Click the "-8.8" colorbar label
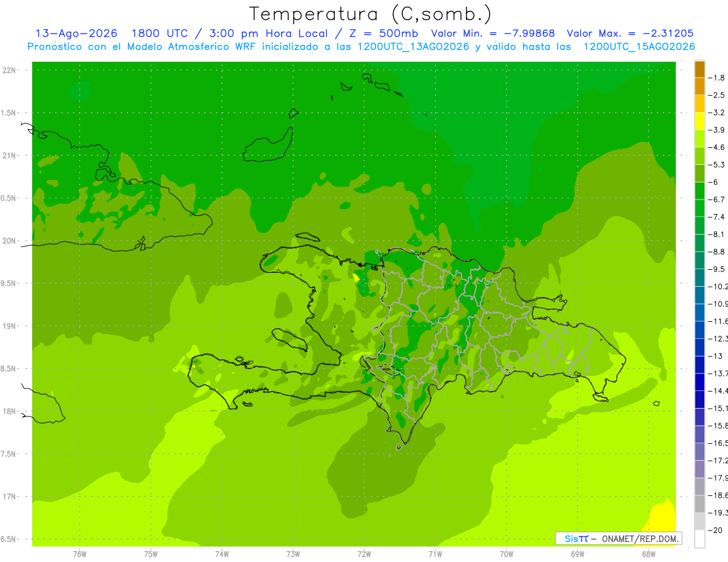The width and height of the screenshot is (728, 562). pyautogui.click(x=717, y=252)
